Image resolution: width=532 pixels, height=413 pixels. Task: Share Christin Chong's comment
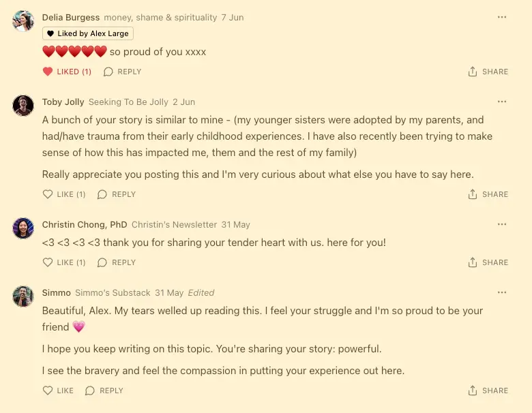[488, 262]
